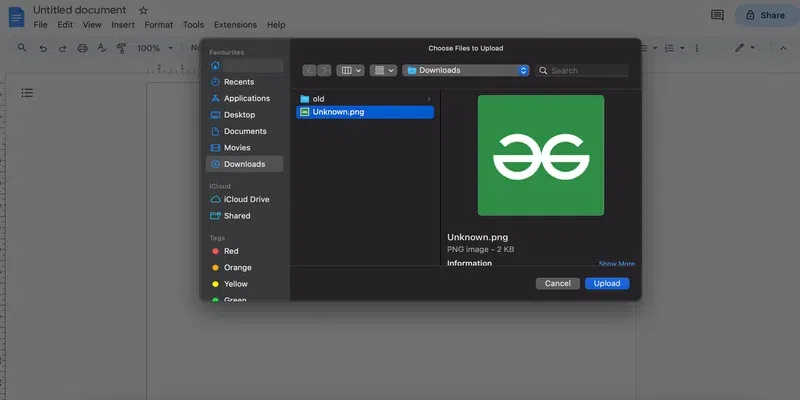Open the 100% zoom dropdown
This screenshot has width=800, height=400.
[x=155, y=48]
